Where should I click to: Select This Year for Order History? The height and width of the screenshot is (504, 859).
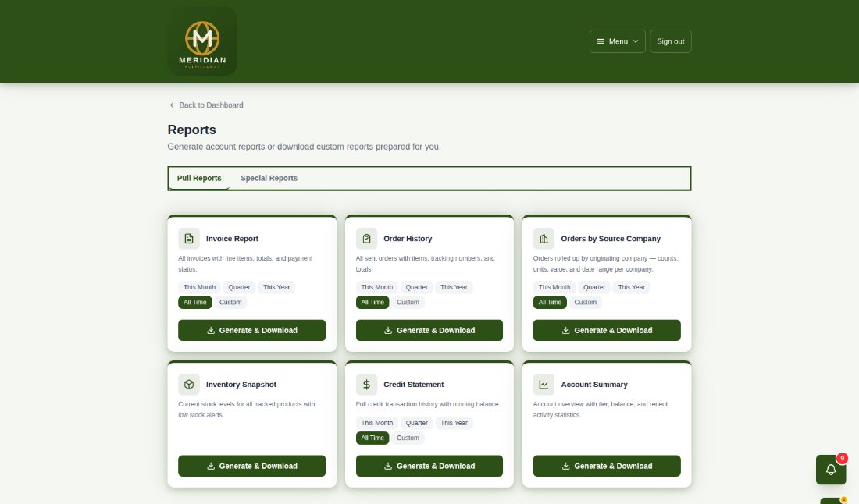tap(454, 287)
